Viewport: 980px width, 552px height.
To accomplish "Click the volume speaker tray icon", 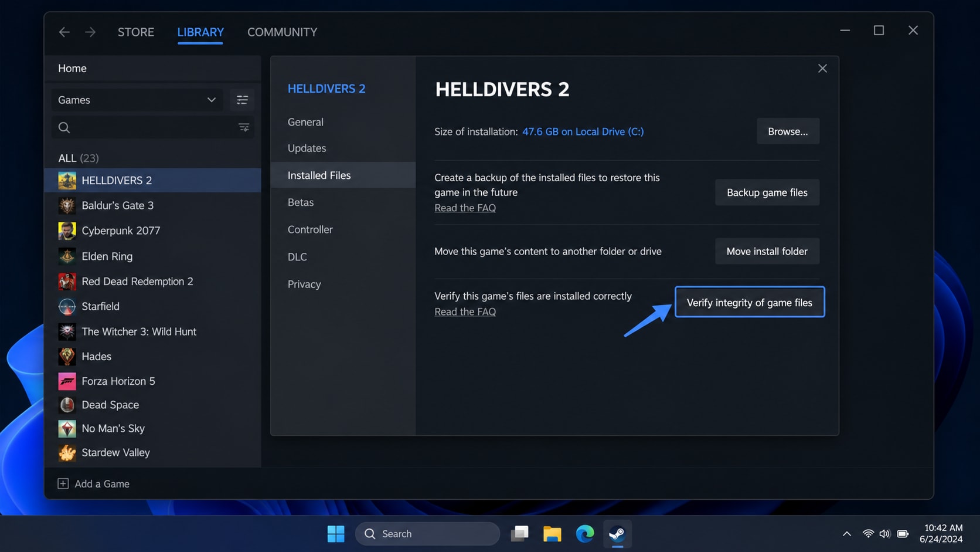I will click(884, 534).
